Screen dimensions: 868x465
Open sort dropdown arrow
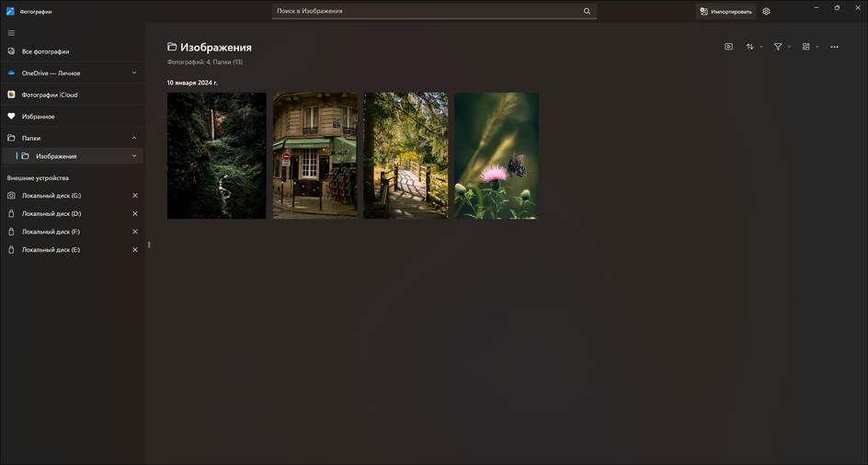point(761,47)
